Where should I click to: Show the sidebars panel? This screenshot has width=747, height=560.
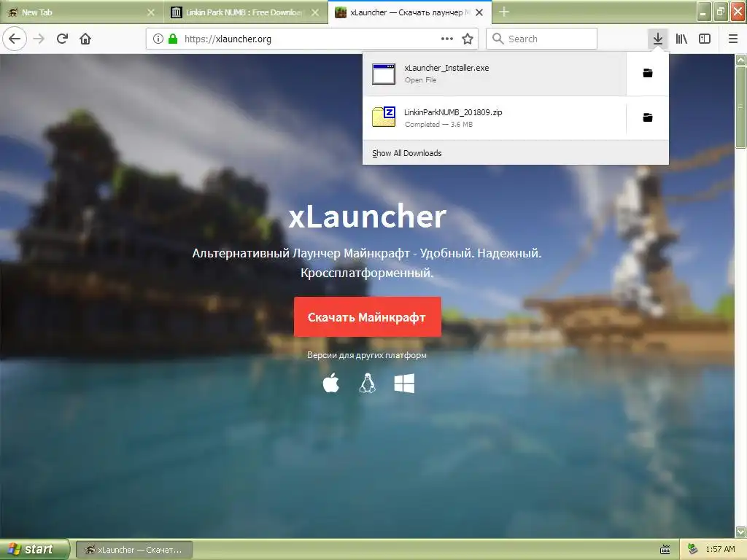click(x=705, y=39)
